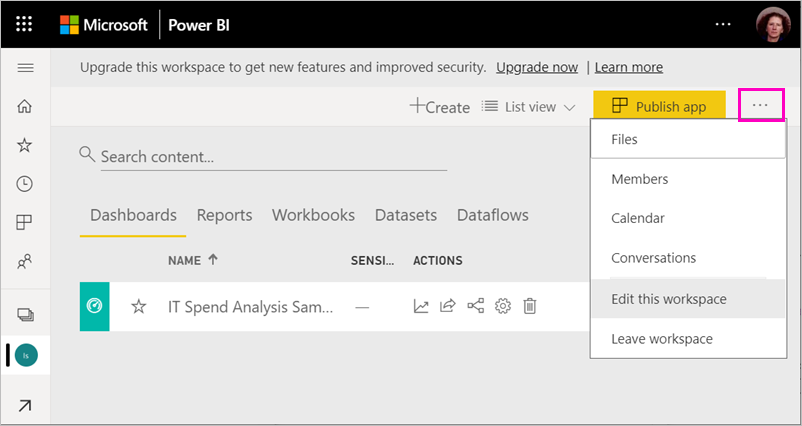Click the Search content field
This screenshot has width=802, height=426.
[270, 157]
